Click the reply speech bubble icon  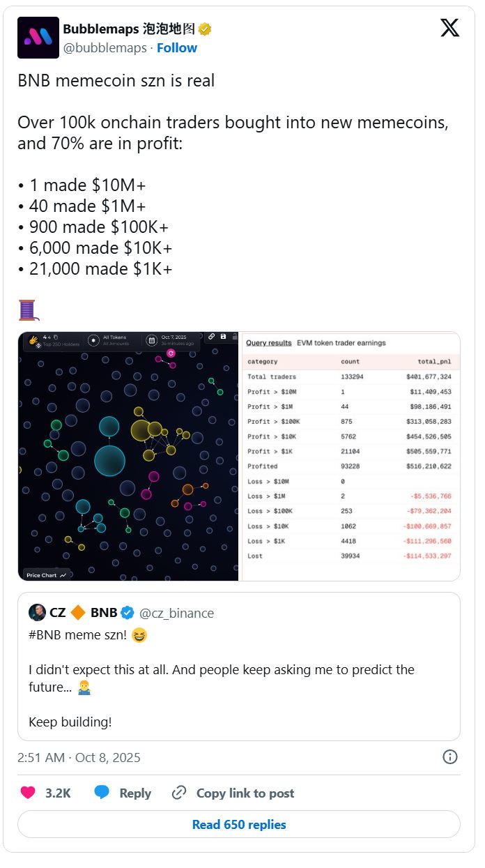pos(102,793)
